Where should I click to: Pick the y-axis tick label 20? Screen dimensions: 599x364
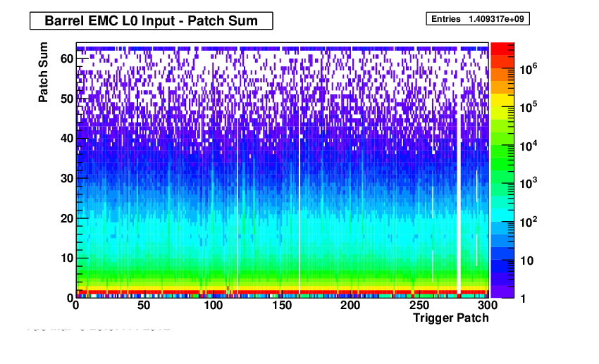(67, 218)
